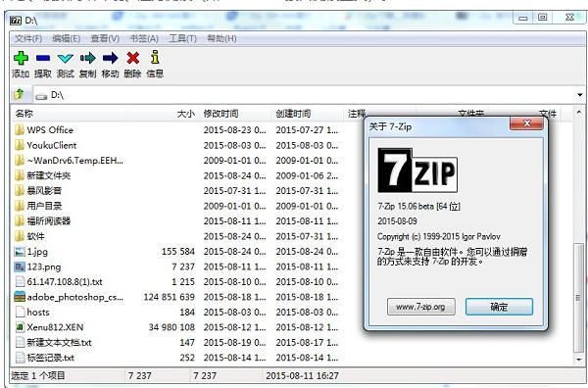
Task: Click the WPS Office folder icon
Action: pyautogui.click(x=20, y=130)
